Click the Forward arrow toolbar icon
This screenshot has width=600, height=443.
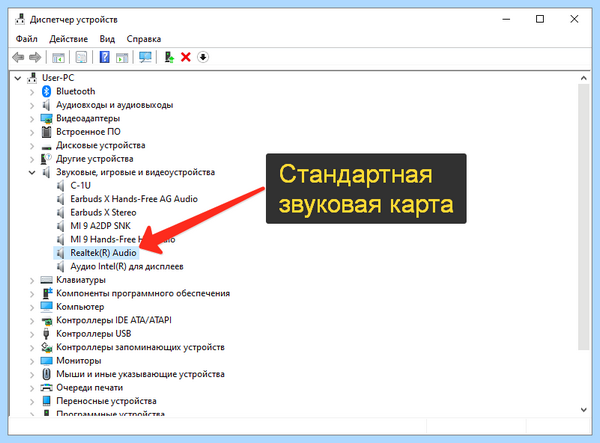(35, 57)
